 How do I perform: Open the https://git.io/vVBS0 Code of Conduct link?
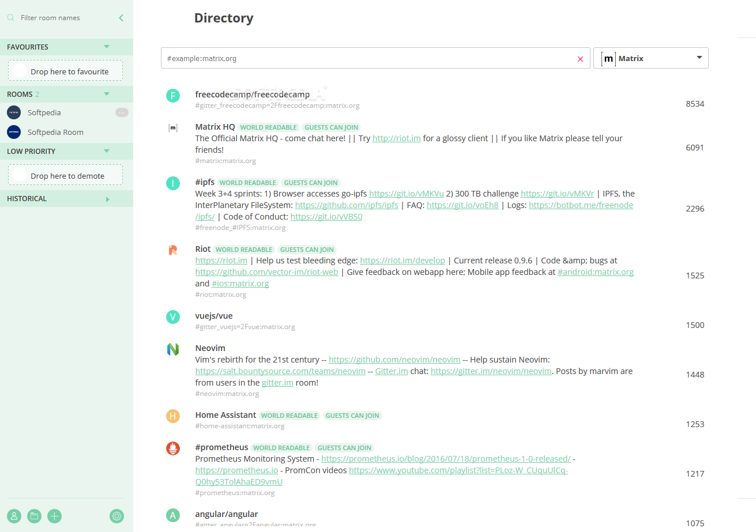[x=326, y=217]
